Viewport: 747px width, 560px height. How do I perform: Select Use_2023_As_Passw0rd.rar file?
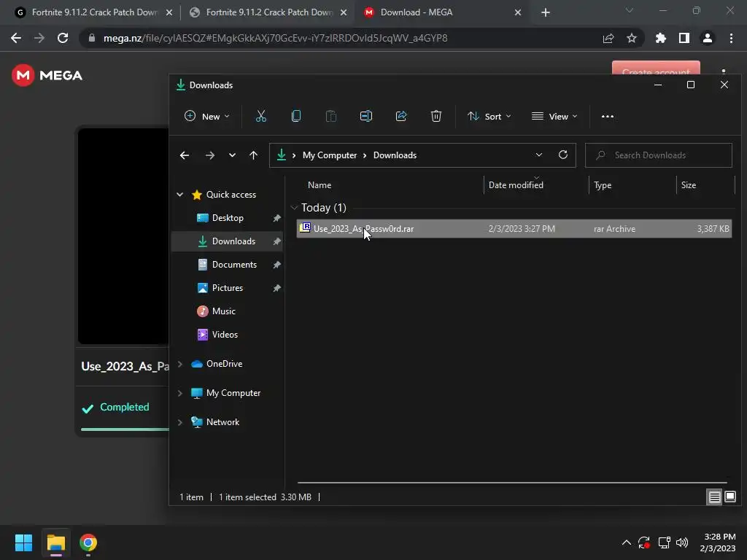click(x=514, y=228)
